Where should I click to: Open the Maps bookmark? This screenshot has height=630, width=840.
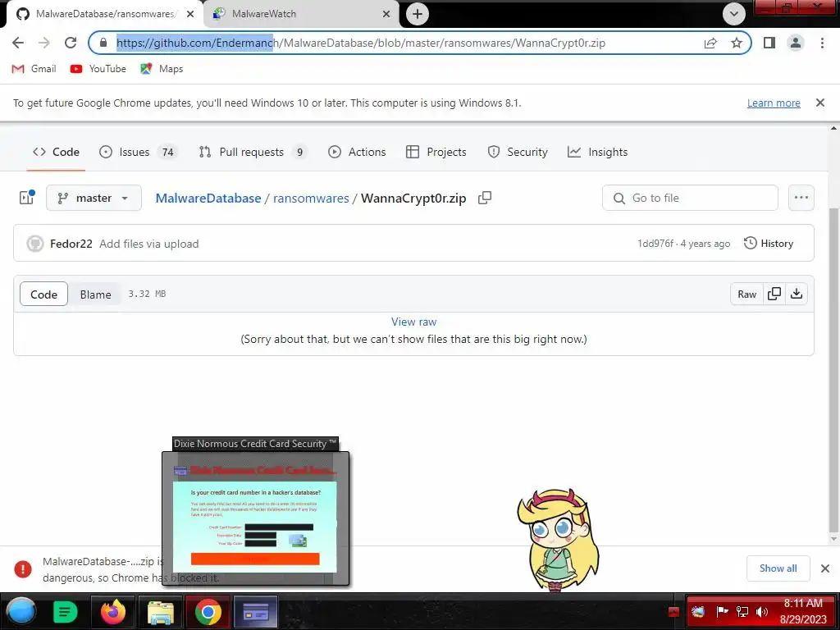point(162,69)
